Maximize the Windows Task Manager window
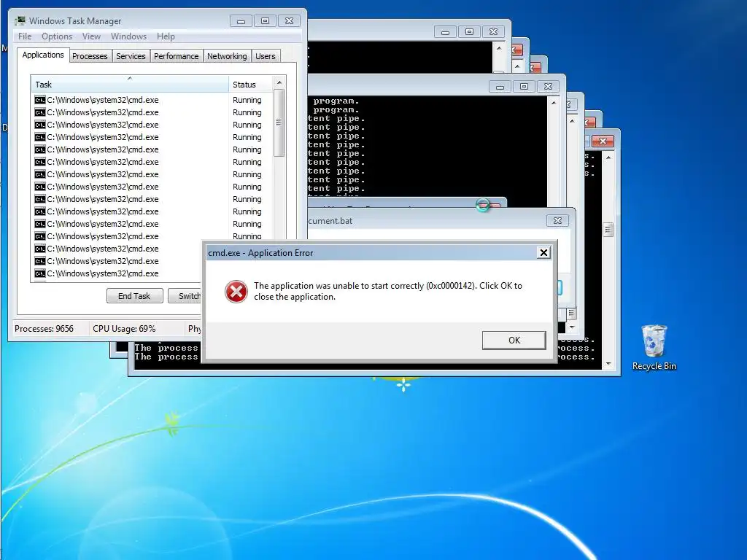This screenshot has height=560, width=747. click(265, 21)
